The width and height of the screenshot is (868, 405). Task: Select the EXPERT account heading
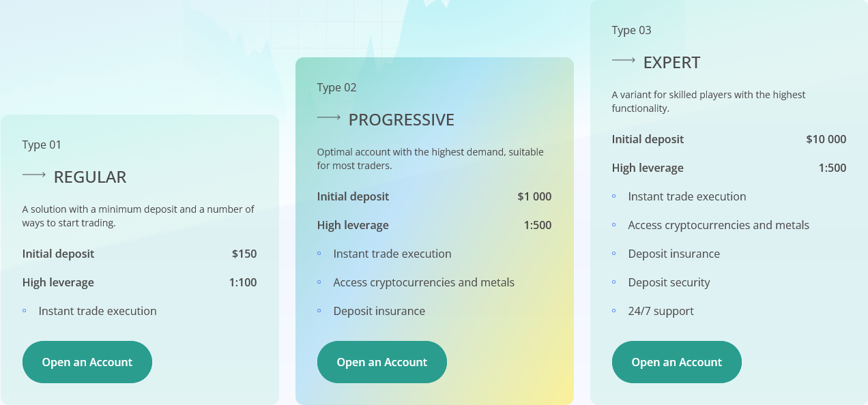(x=672, y=63)
